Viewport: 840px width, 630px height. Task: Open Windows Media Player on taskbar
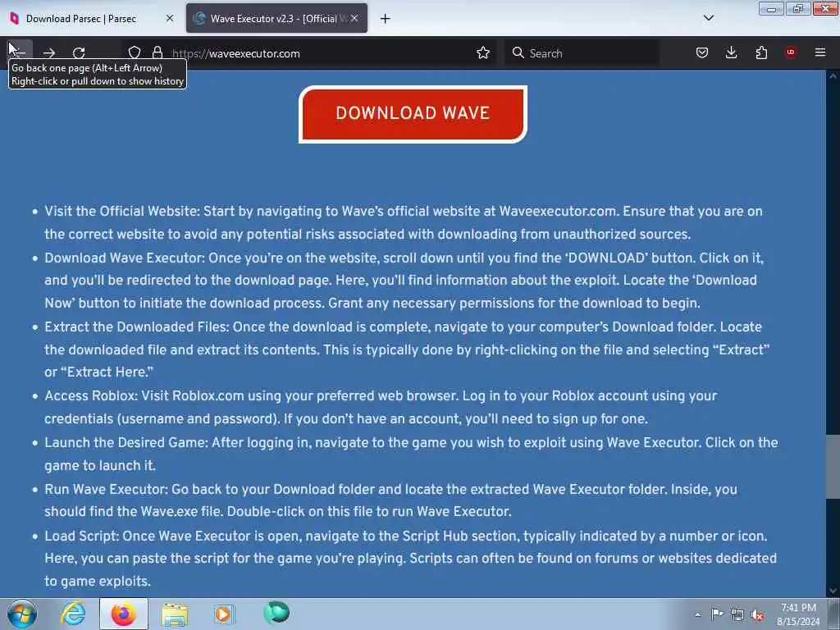(224, 614)
